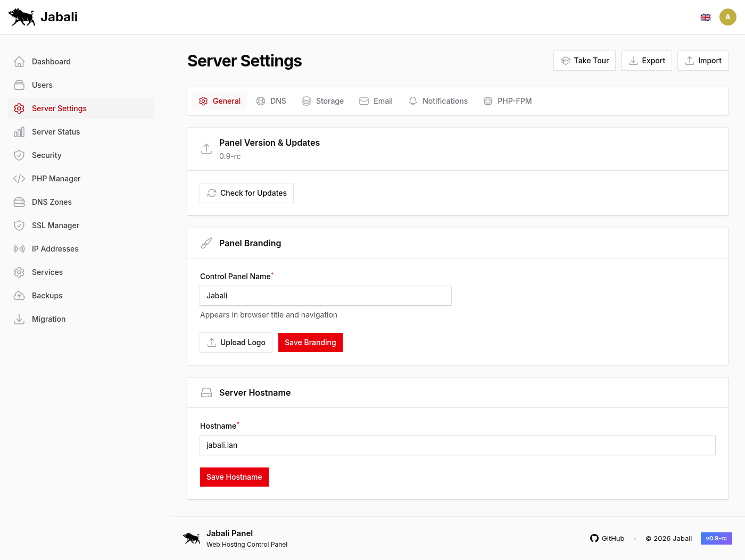
Task: Click Upload Logo in Panel Branding
Action: pyautogui.click(x=236, y=342)
